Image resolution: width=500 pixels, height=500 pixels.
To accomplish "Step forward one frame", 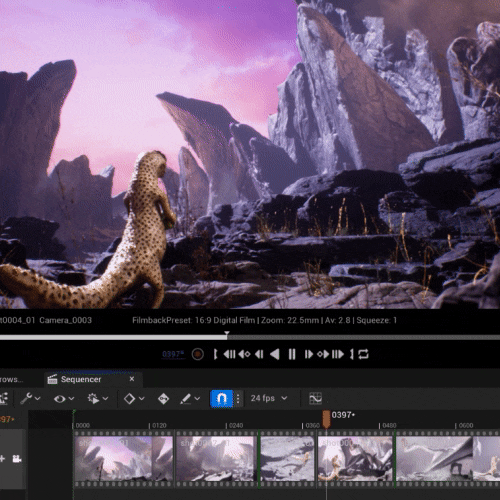I will (309, 354).
